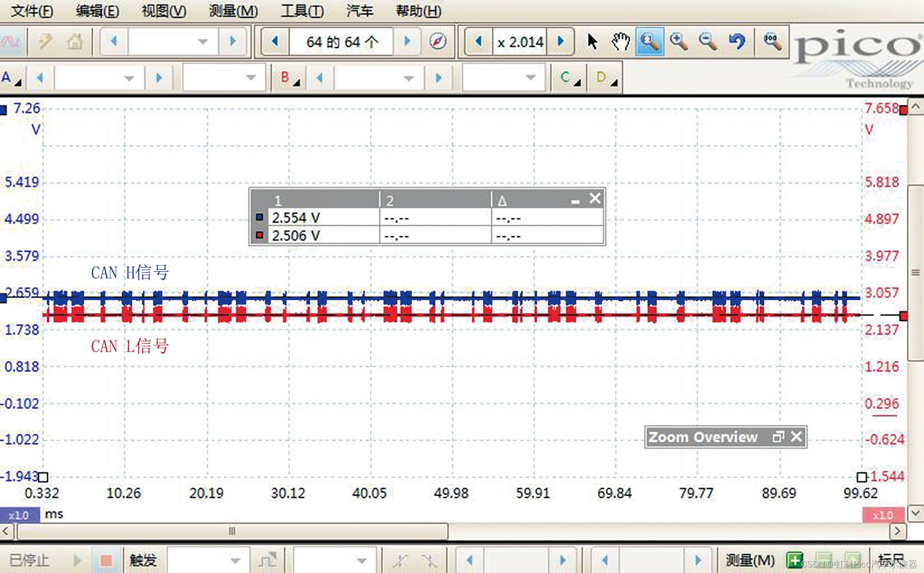Click the horizontal scrollbar thumb
This screenshot has height=573, width=924.
[232, 531]
